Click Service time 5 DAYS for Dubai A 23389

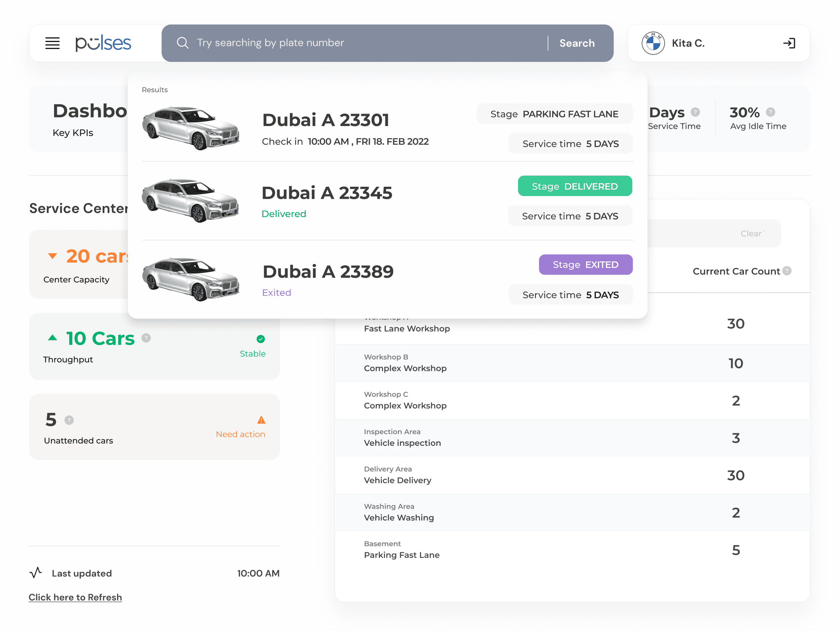(x=570, y=294)
